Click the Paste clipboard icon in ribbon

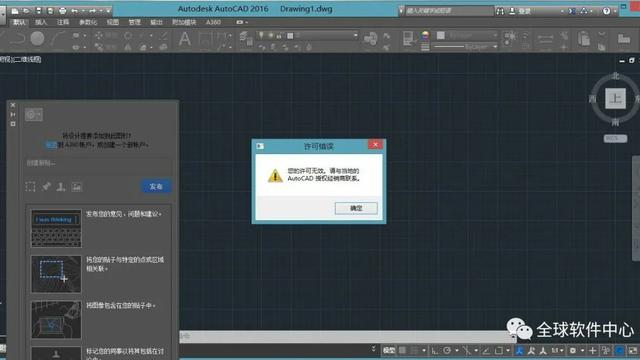click(584, 39)
